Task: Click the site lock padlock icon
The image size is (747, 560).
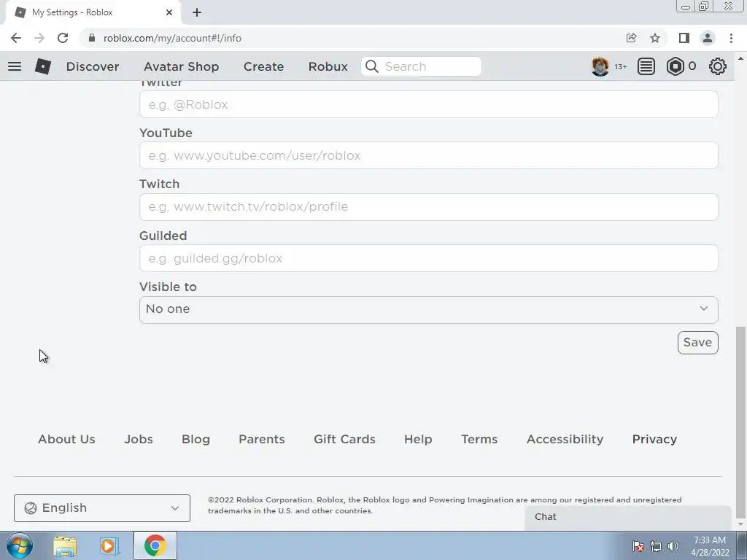Action: click(x=92, y=38)
